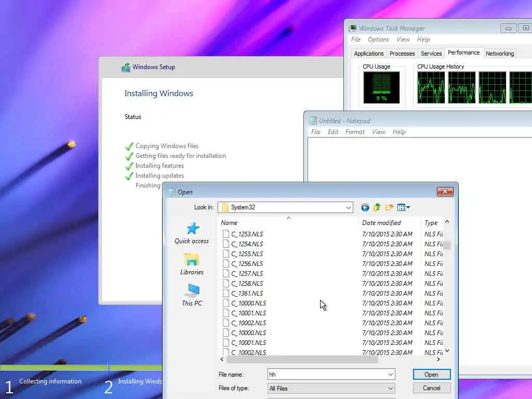Click the Notepad title bar icon
Viewport: 532px width, 399px height.
click(x=313, y=121)
